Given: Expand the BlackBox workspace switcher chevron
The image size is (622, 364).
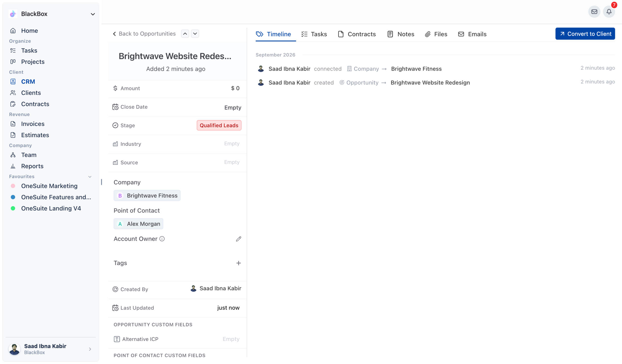Looking at the screenshot, I should 93,14.
